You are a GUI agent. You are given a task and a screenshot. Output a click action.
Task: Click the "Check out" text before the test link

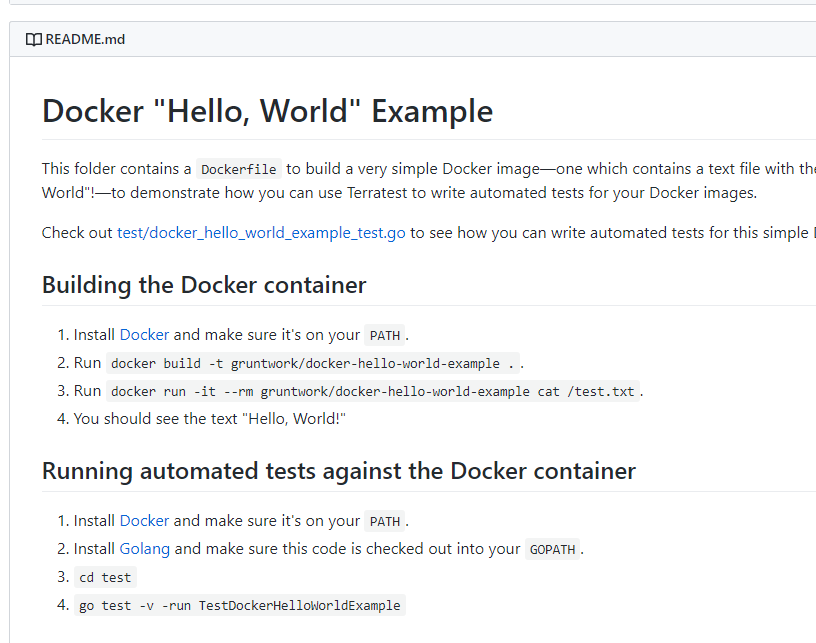77,233
